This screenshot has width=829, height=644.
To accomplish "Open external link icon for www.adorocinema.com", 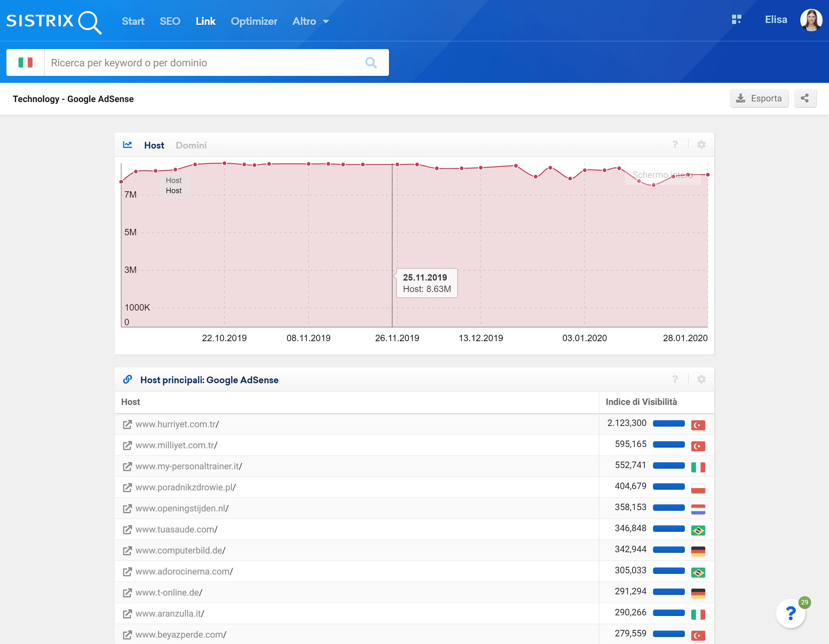I will tap(127, 572).
